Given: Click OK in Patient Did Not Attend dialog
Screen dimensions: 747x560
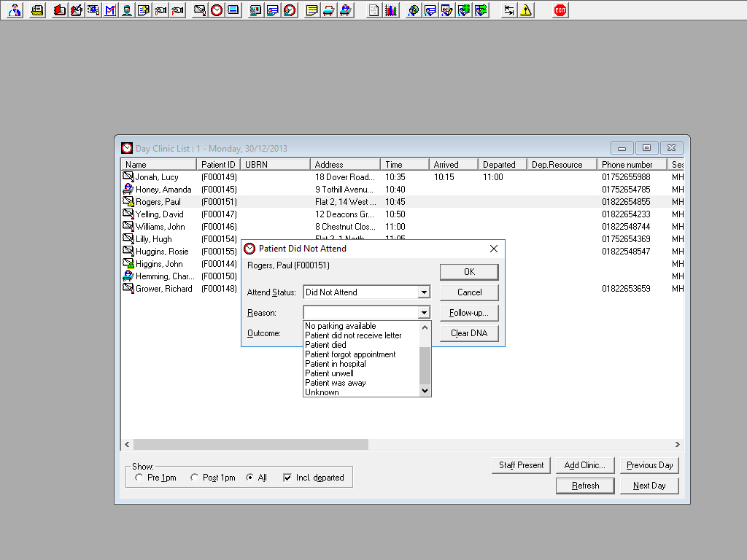Looking at the screenshot, I should [x=469, y=272].
